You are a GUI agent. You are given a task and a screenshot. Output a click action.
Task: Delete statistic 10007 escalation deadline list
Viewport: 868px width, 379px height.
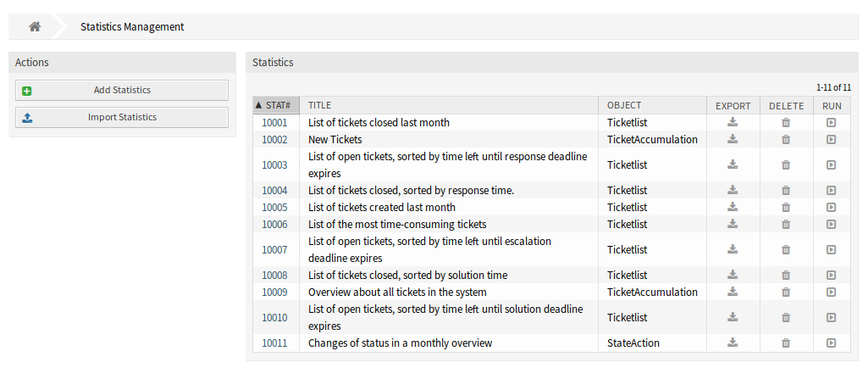(x=786, y=249)
